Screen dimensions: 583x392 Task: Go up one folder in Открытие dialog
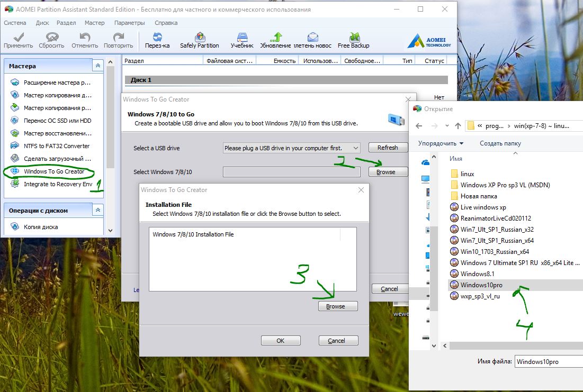point(458,126)
